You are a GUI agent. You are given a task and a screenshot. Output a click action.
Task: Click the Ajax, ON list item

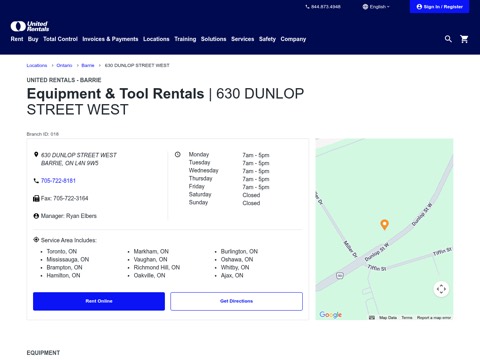232,275
